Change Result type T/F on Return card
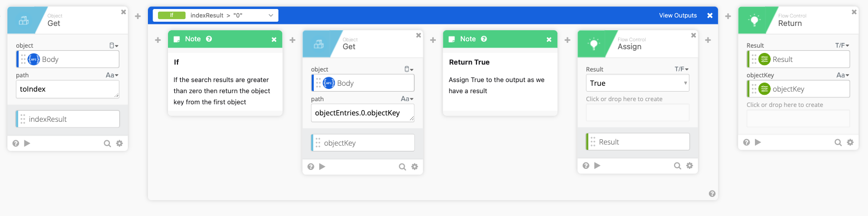This screenshot has width=868, height=216. (842, 46)
